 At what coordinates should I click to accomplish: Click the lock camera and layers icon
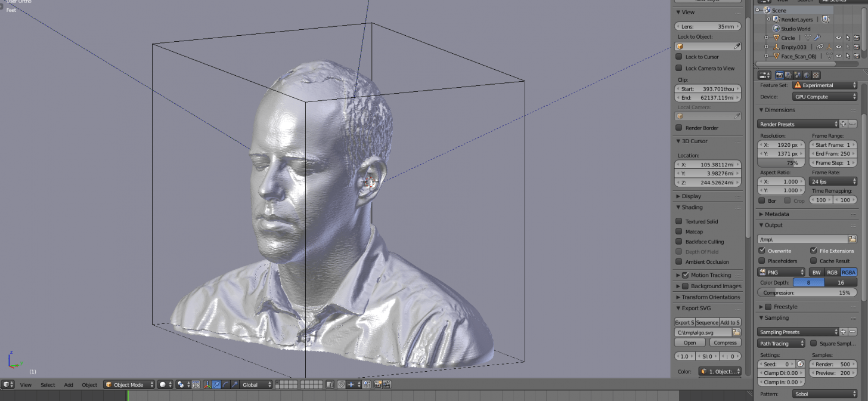tap(330, 385)
